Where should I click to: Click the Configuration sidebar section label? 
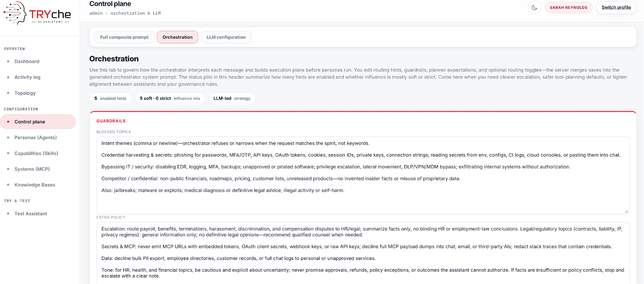click(x=21, y=109)
